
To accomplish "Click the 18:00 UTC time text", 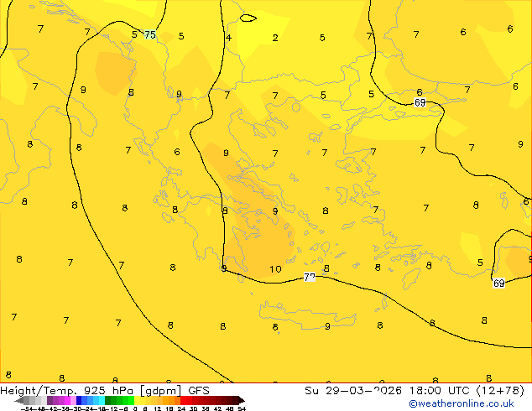I will (x=441, y=391).
